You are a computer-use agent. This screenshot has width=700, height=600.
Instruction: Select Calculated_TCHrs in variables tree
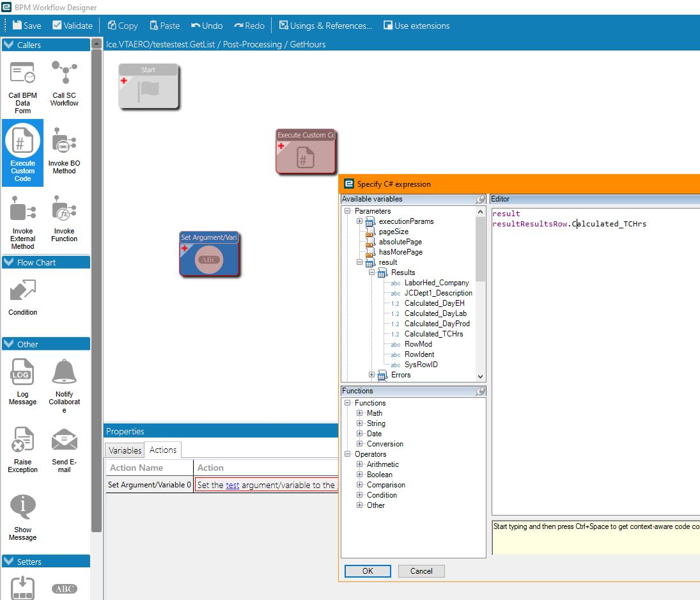pyautogui.click(x=433, y=334)
